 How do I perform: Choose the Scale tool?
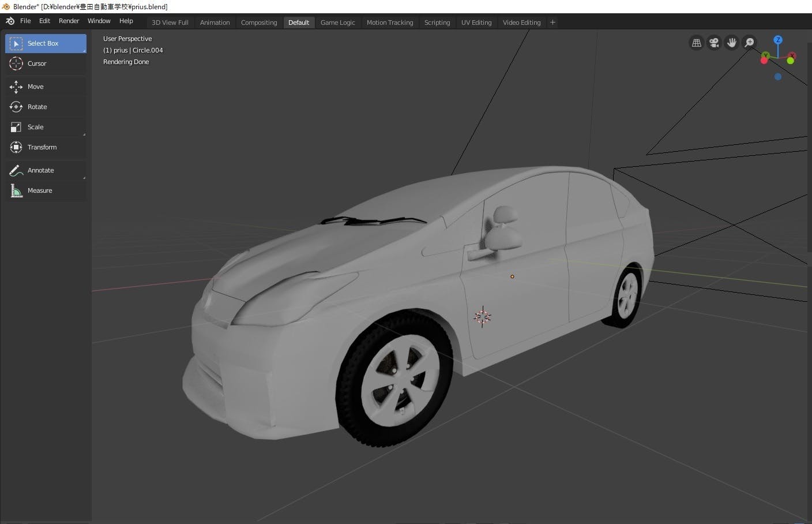[35, 127]
